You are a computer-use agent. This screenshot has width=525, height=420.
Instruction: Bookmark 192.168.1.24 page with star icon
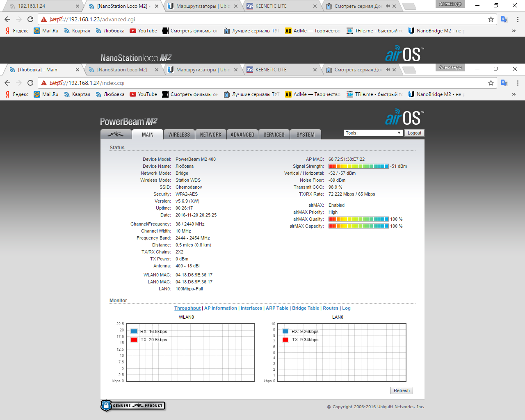click(x=491, y=83)
